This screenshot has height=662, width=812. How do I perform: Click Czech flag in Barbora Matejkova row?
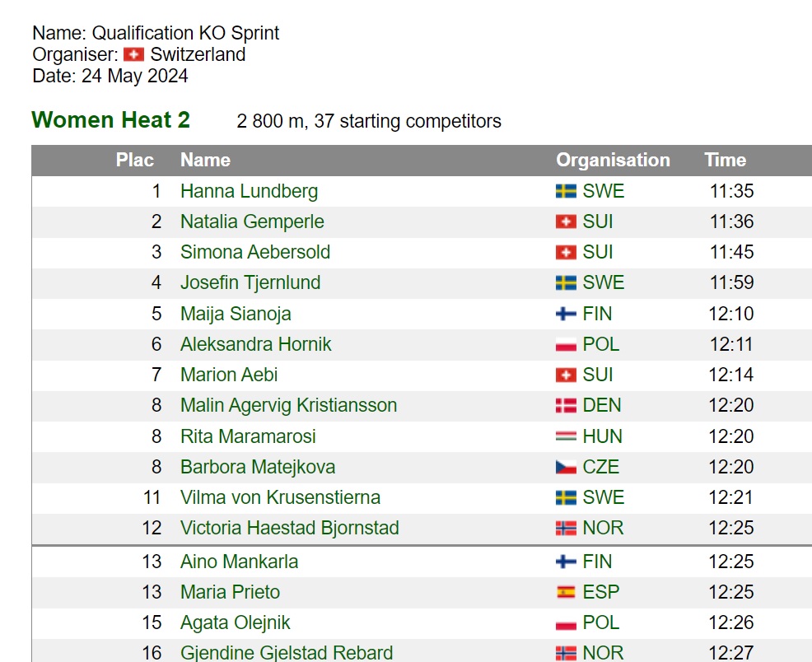566,467
